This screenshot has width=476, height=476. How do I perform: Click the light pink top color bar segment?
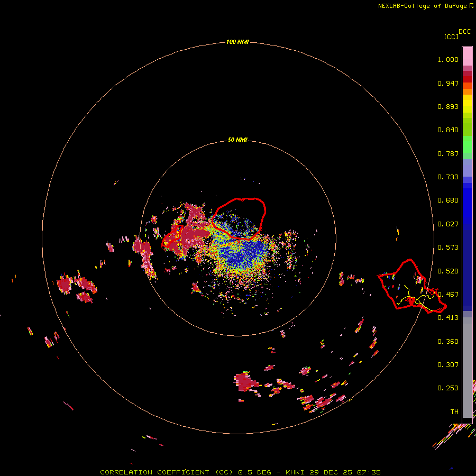point(467,57)
